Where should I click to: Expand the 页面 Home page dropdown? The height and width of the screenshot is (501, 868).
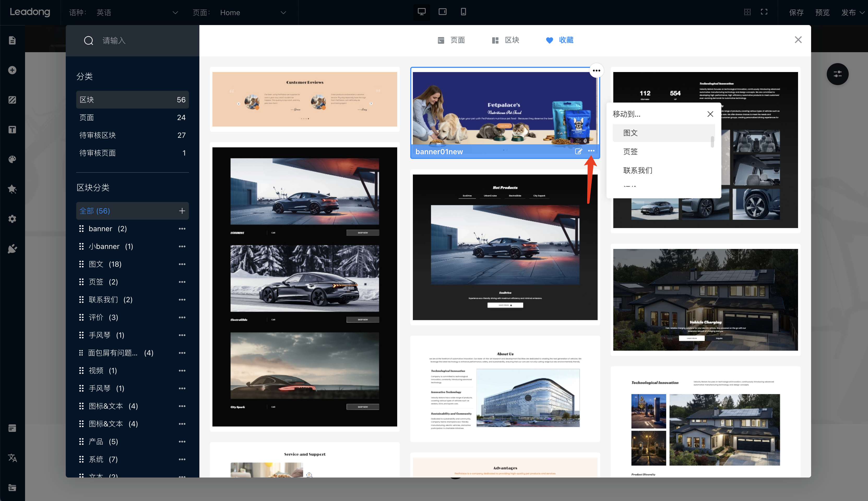pos(253,13)
